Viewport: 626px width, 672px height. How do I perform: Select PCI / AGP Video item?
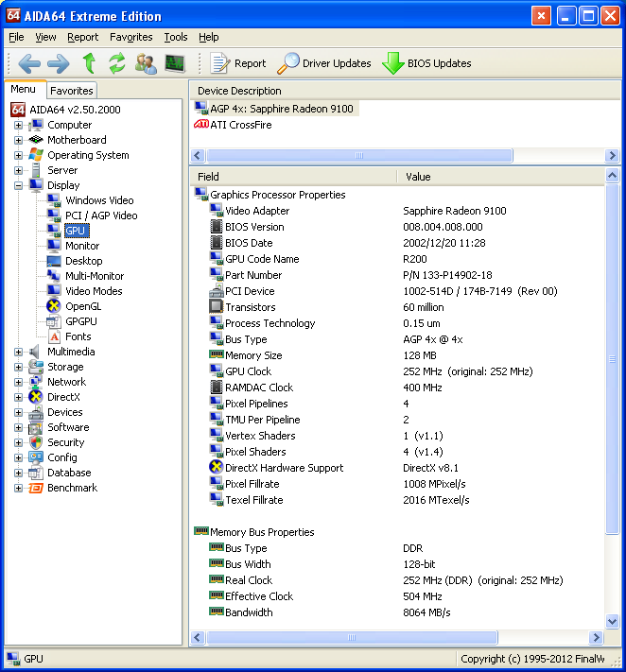(101, 215)
